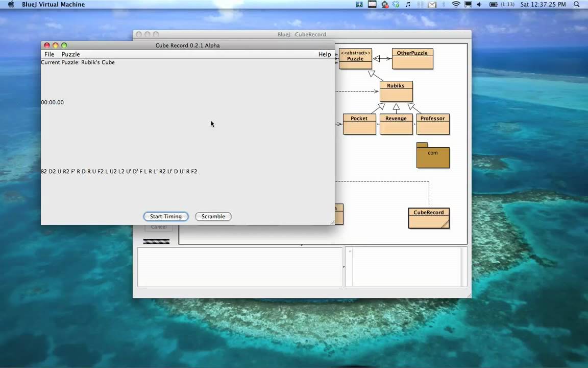This screenshot has width=588, height=368.
Task: Click the BlueJ terminal output pane
Action: (x=239, y=267)
